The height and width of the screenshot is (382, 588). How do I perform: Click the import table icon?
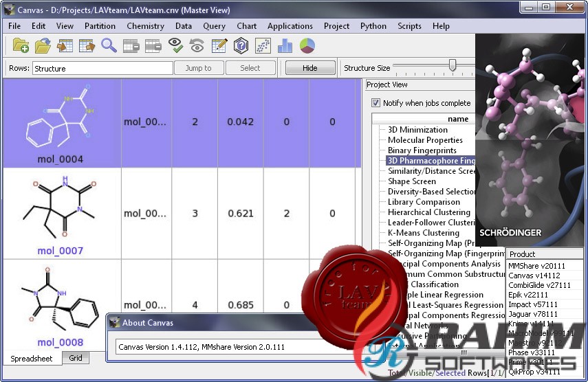[x=65, y=45]
